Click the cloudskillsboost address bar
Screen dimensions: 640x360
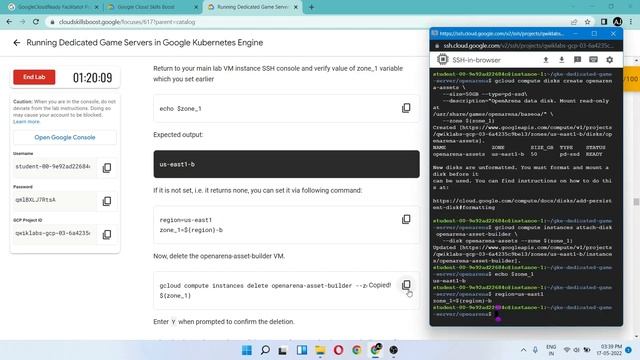pyautogui.click(x=306, y=22)
